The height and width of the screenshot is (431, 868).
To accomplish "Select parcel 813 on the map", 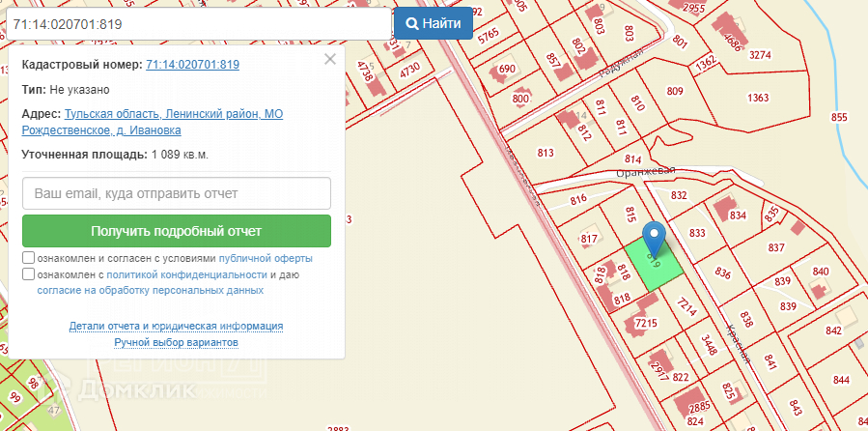I will (546, 153).
